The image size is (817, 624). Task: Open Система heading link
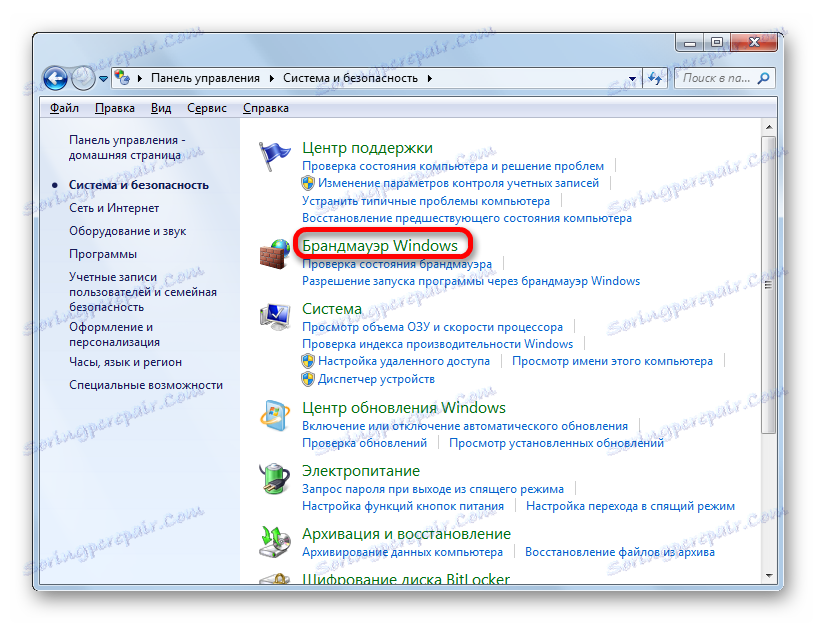(332, 308)
